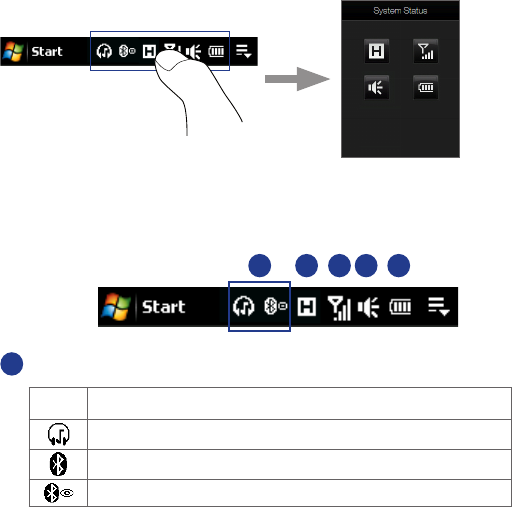Click the signal strength antenna in the lower bar
The height and width of the screenshot is (507, 512).
coord(339,308)
